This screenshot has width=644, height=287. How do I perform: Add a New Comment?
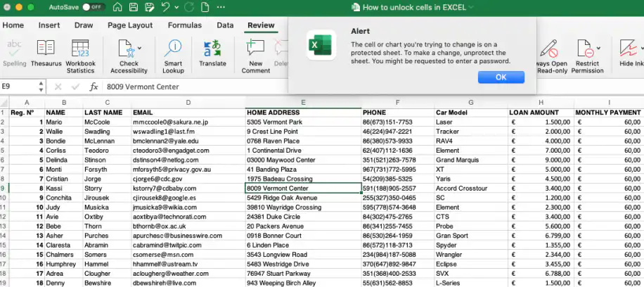pos(255,57)
